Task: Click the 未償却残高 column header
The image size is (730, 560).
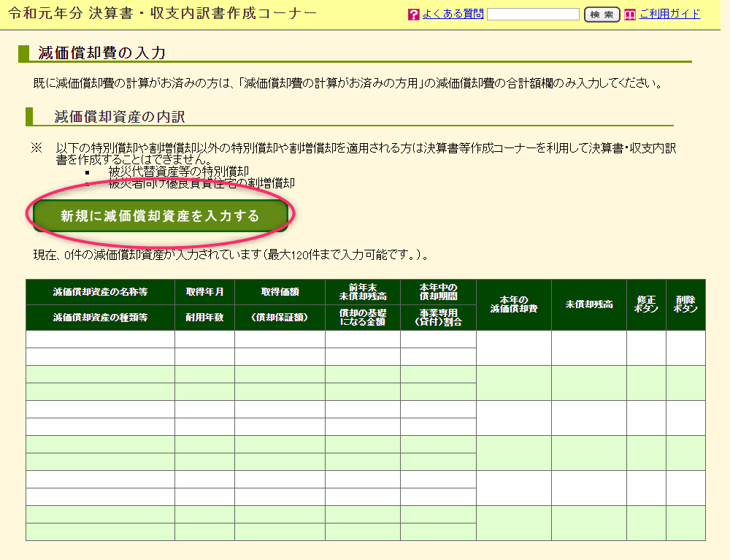Action: (x=589, y=304)
